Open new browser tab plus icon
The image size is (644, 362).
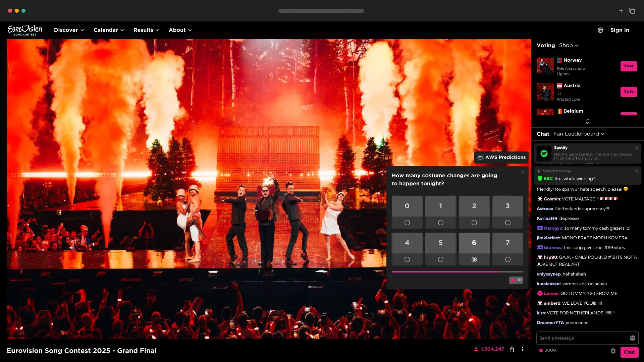(x=621, y=11)
